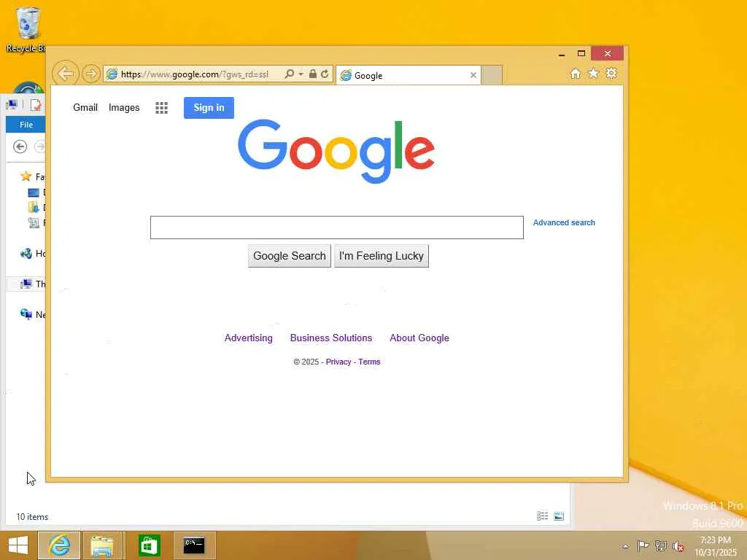Select Desktop under Favorites in File Explorer
This screenshot has width=747, height=560.
34,192
